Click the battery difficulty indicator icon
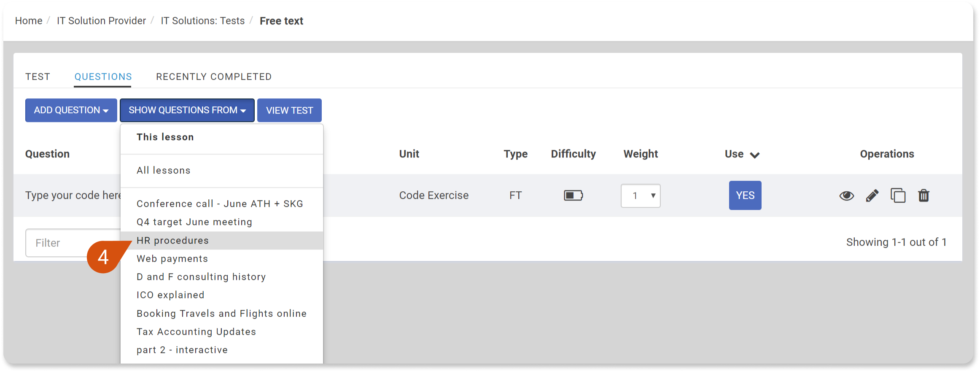980x372 pixels. pos(573,196)
